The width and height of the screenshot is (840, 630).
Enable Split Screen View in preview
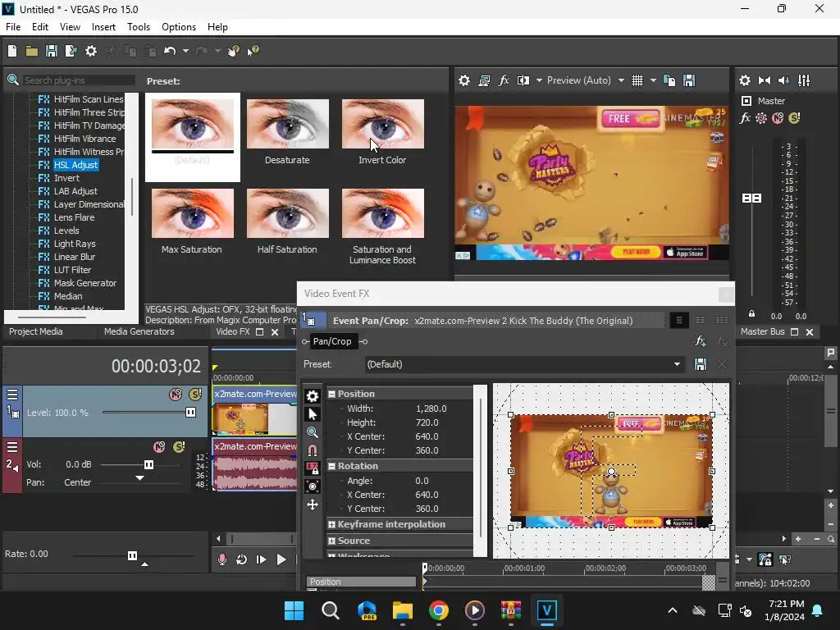coord(523,80)
